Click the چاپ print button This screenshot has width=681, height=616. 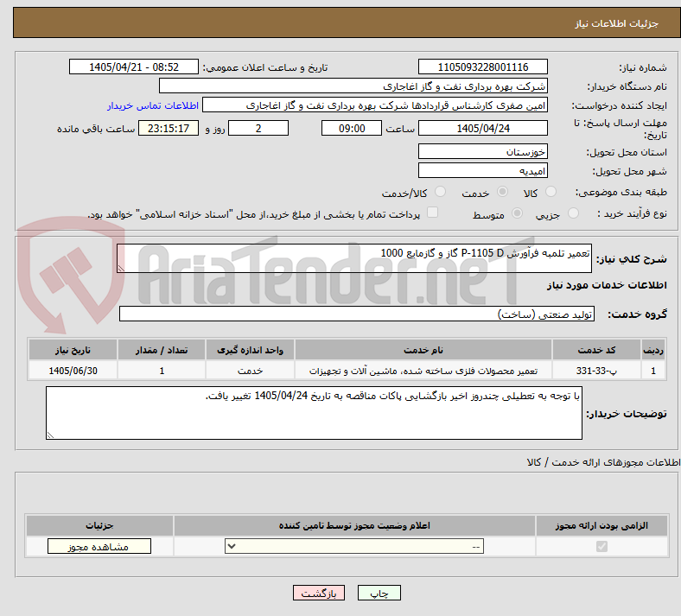click(379, 593)
